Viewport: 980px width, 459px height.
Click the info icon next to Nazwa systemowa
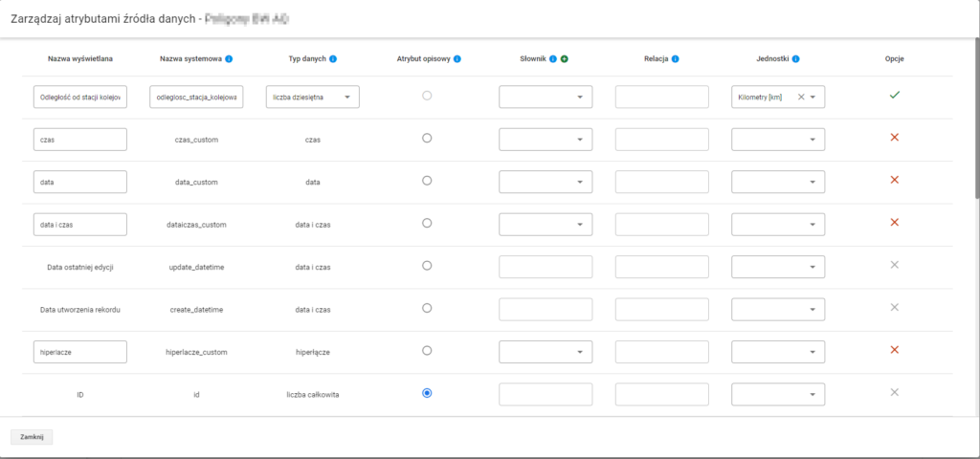click(229, 59)
